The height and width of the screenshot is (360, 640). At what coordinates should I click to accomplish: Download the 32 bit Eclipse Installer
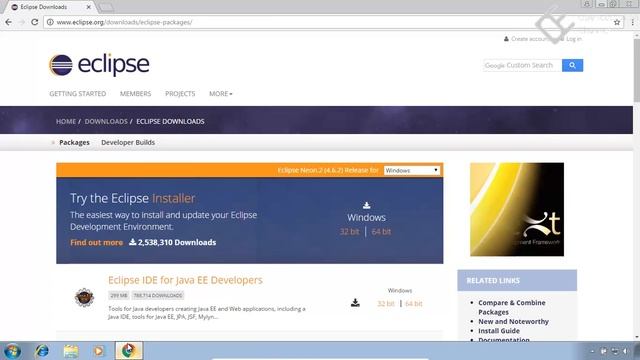349,232
